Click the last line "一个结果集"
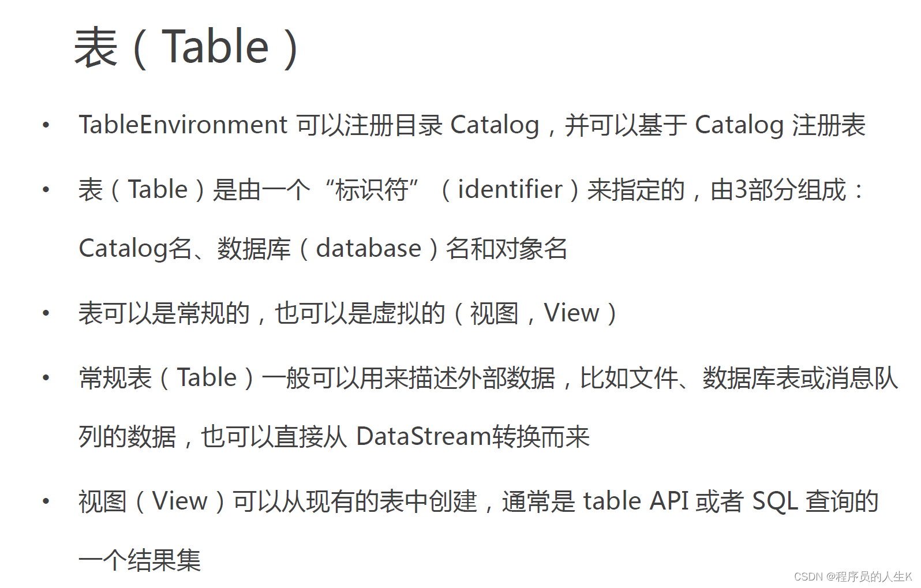Viewport: 921px width, 588px height. 140,560
